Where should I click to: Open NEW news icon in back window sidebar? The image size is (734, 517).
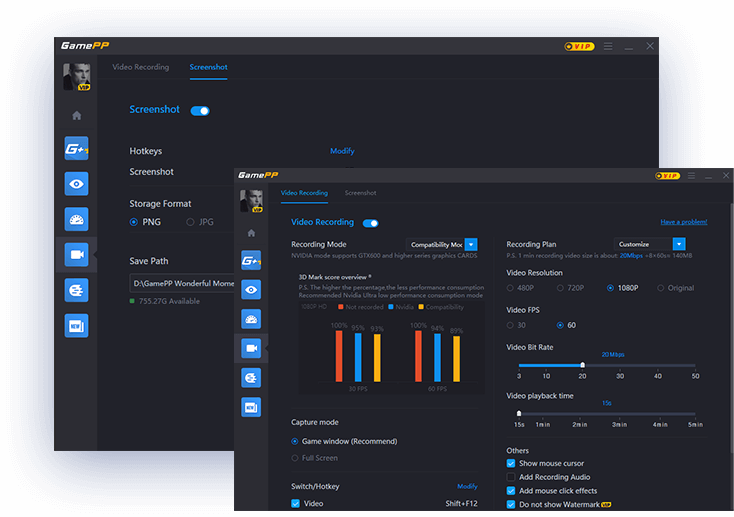click(77, 325)
